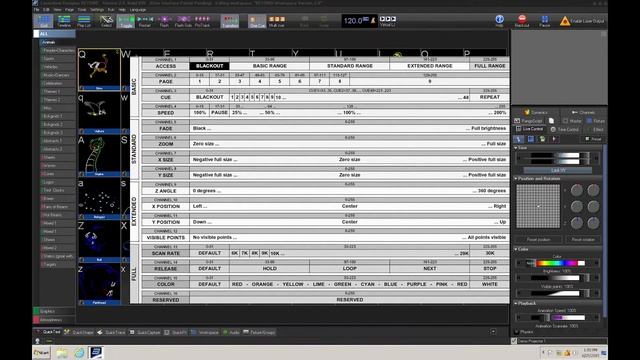Toggle the Demo Projector 1 checkbox

click(514, 341)
